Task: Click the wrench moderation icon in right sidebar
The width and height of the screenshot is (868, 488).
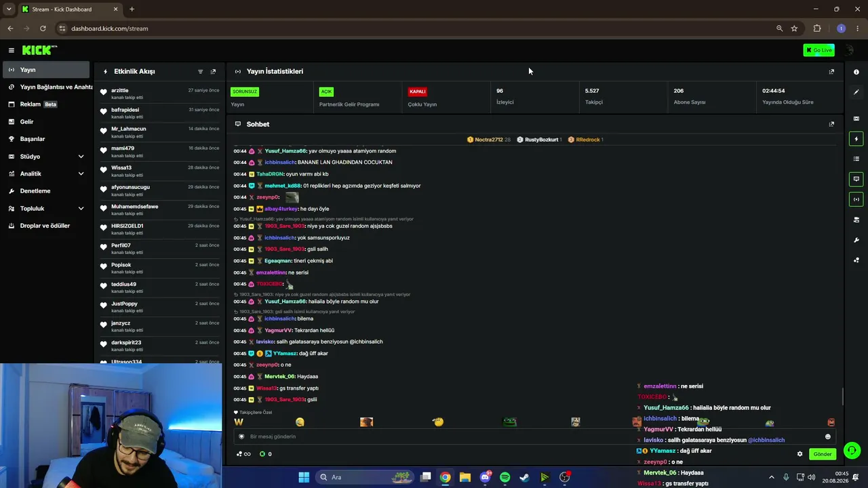Action: tap(856, 240)
